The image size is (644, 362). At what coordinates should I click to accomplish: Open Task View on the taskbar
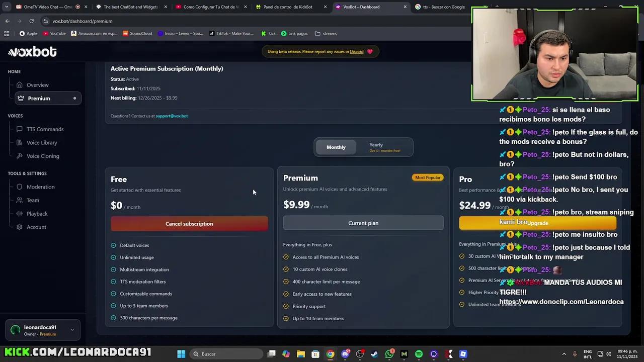coord(271,354)
